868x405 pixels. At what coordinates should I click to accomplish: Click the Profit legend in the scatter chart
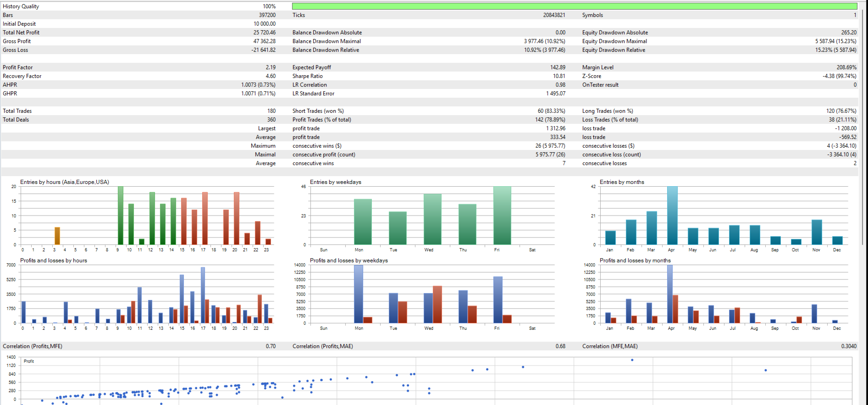29,361
